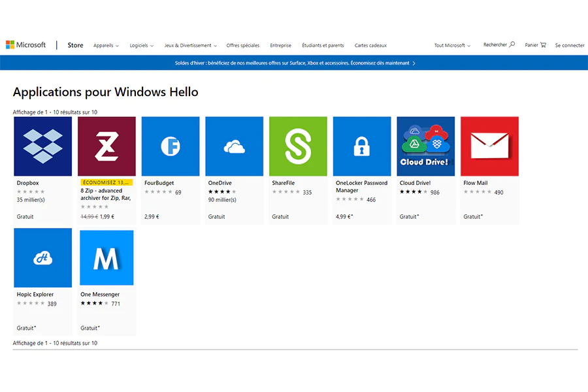This screenshot has width=588, height=392.
Task: Select the Cloud Drive! app icon
Action: (x=426, y=146)
